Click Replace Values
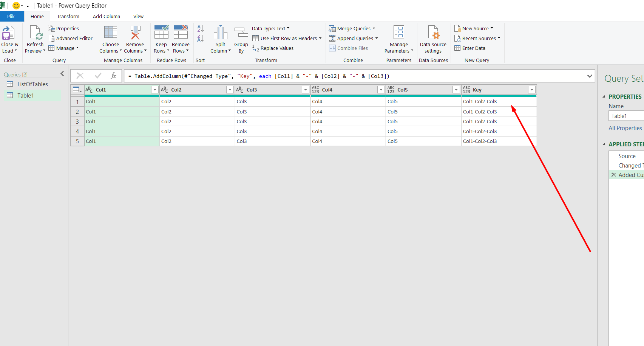 (x=273, y=48)
